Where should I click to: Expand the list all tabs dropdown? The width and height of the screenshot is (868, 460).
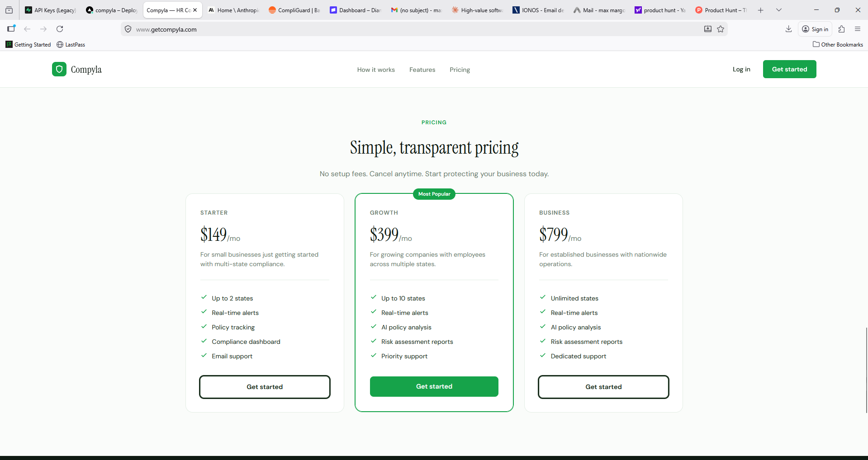[x=778, y=10]
